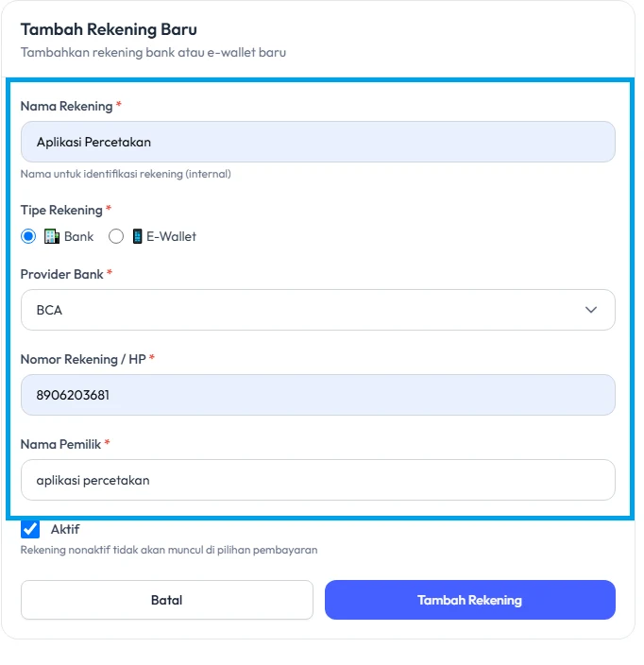Image resolution: width=644 pixels, height=665 pixels.
Task: Click the "Nama Pemilik" field label
Action: point(60,444)
